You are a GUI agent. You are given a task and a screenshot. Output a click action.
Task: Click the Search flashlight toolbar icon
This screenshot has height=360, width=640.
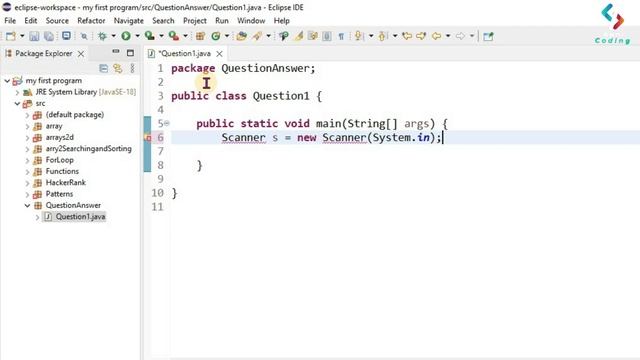tap(257, 36)
